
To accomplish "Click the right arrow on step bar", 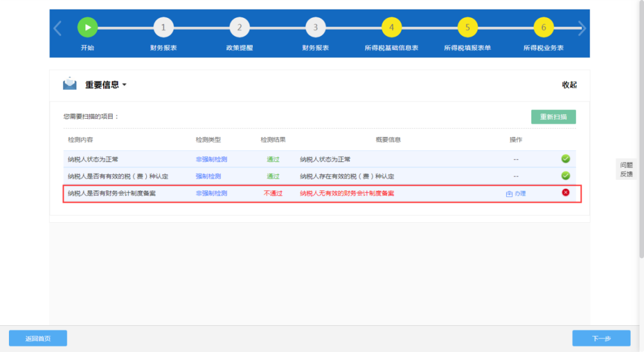I will coord(581,29).
